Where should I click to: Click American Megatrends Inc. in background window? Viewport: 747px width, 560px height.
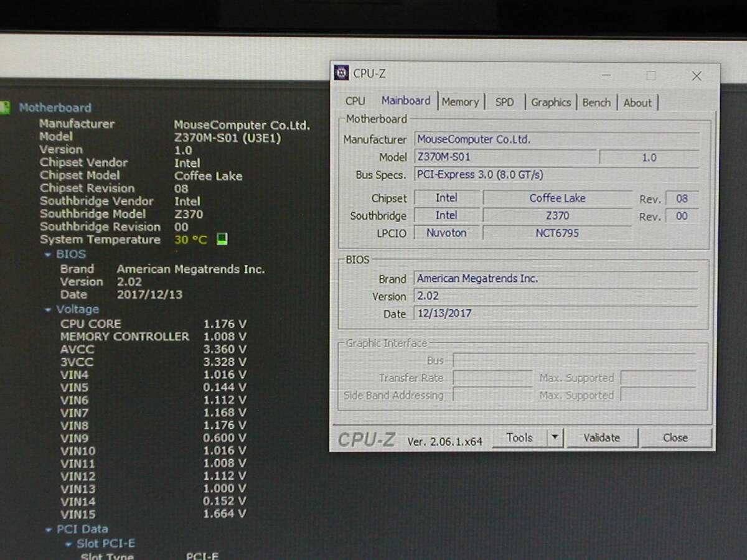[x=190, y=269]
